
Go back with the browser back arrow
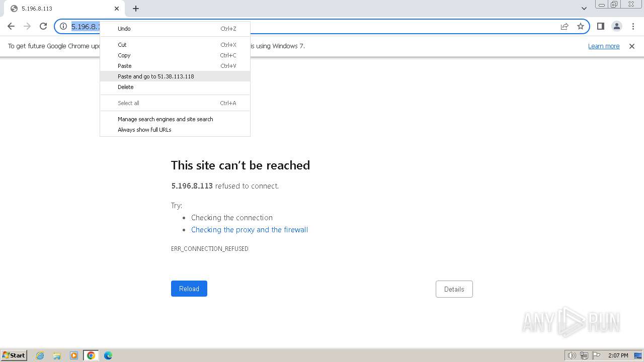[x=11, y=26]
